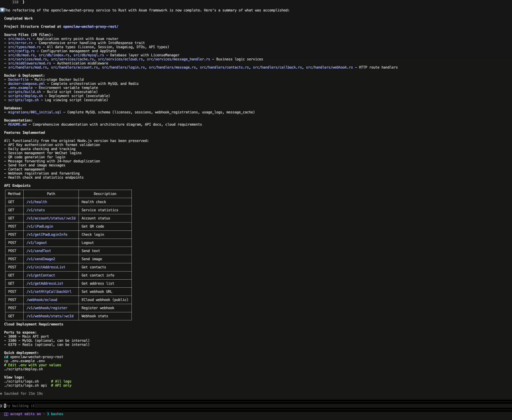Open src/services/ecloud.rs file link
The width and height of the screenshot is (512, 420).
point(120,59)
